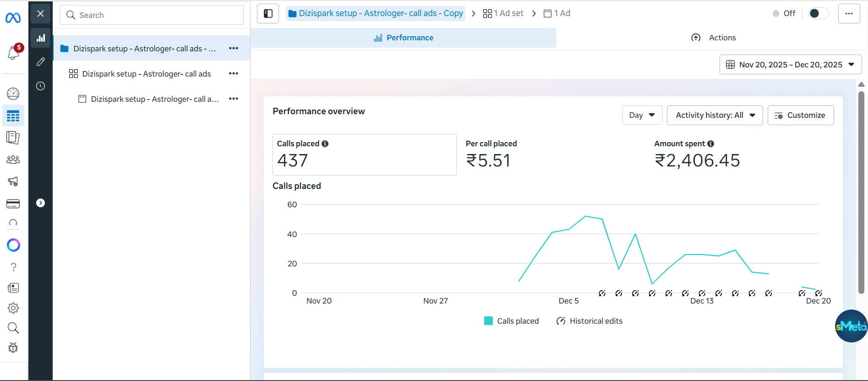Open the notifications bell icon
Viewport: 868px width, 381px height.
[x=13, y=53]
